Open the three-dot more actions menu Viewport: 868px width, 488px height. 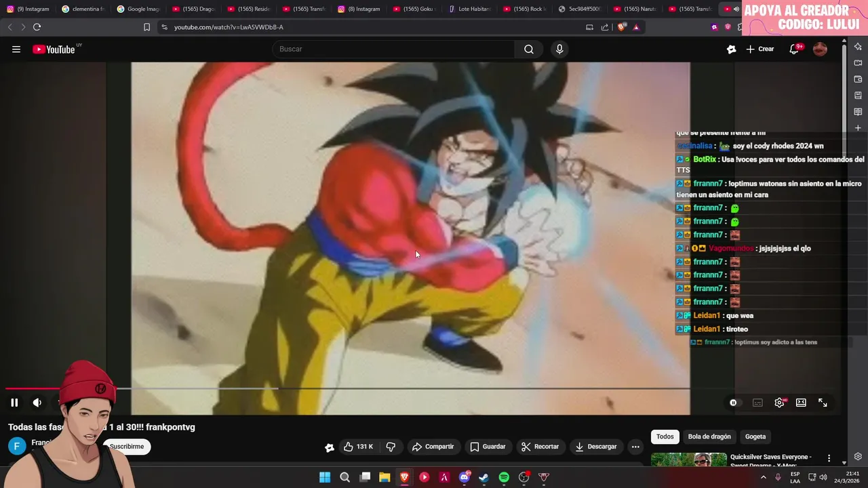tap(635, 447)
